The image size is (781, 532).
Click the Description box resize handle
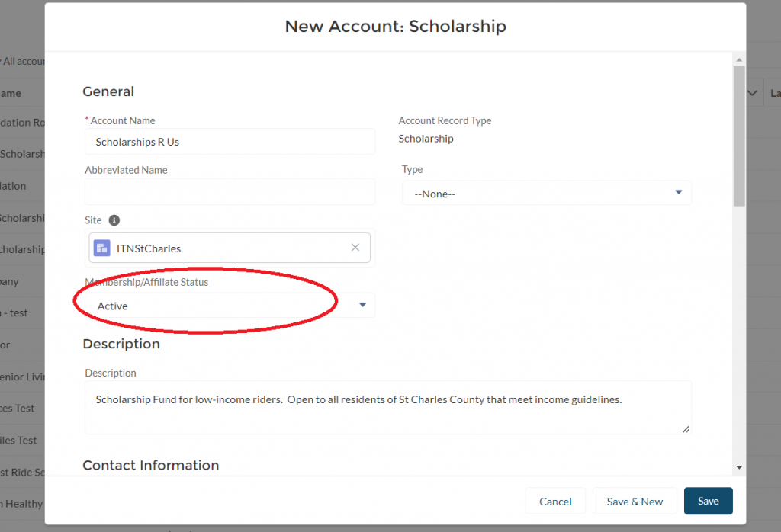[686, 429]
